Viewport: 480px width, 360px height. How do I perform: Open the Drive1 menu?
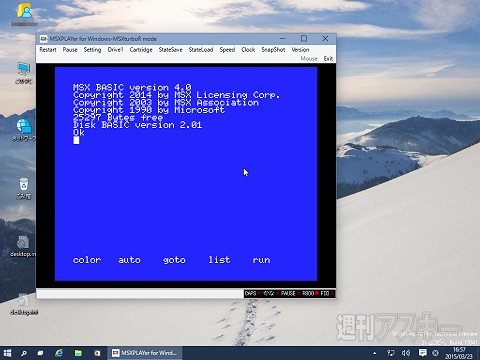pyautogui.click(x=115, y=50)
